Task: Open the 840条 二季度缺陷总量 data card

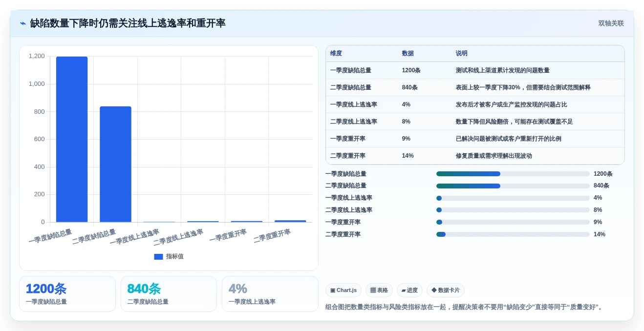Action: click(x=169, y=294)
